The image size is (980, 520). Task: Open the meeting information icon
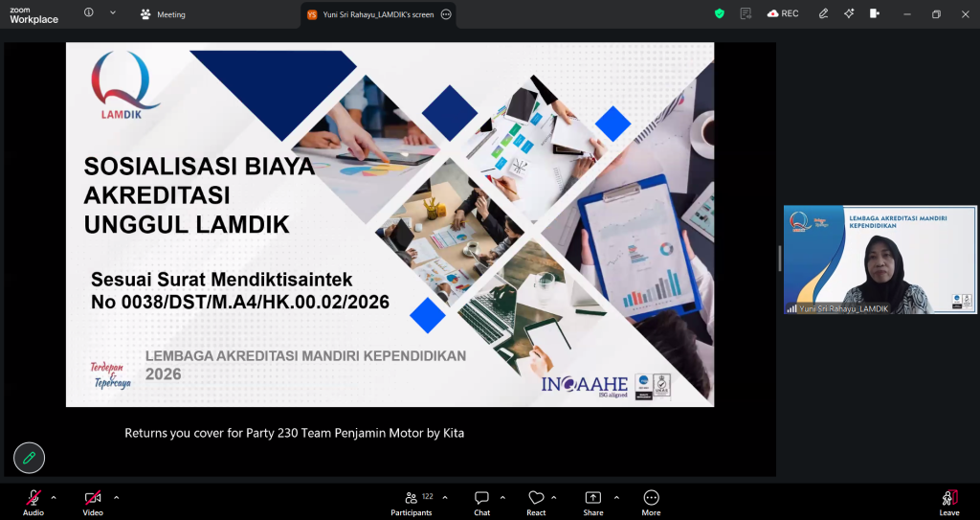(x=89, y=12)
